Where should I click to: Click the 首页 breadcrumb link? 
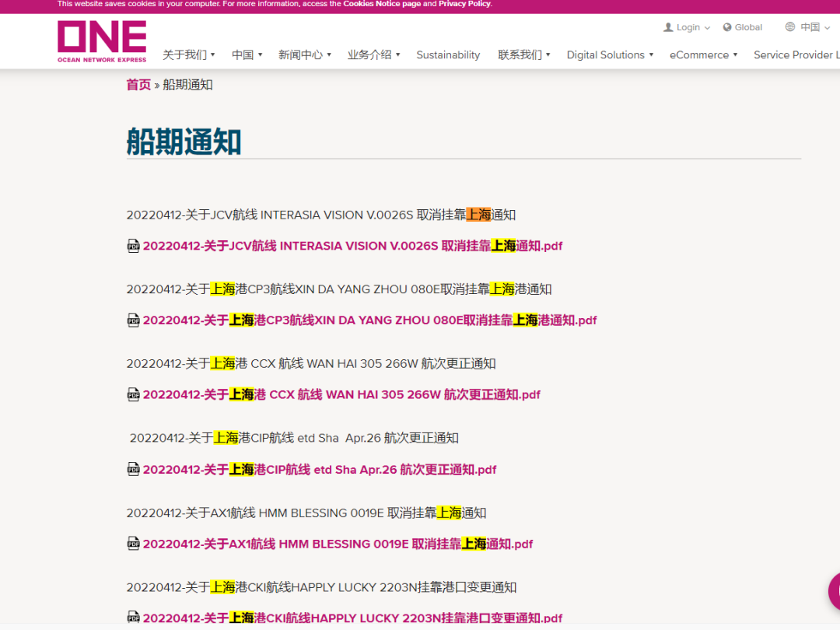(x=138, y=85)
